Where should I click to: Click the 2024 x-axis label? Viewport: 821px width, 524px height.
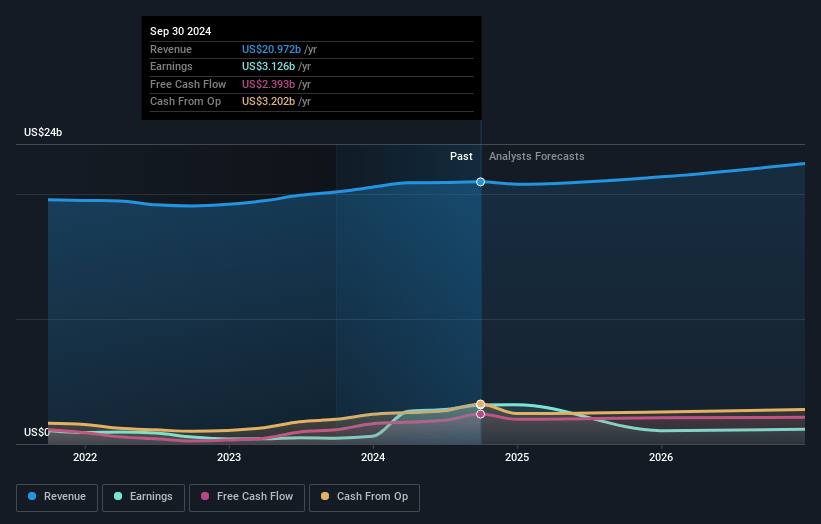click(x=373, y=457)
